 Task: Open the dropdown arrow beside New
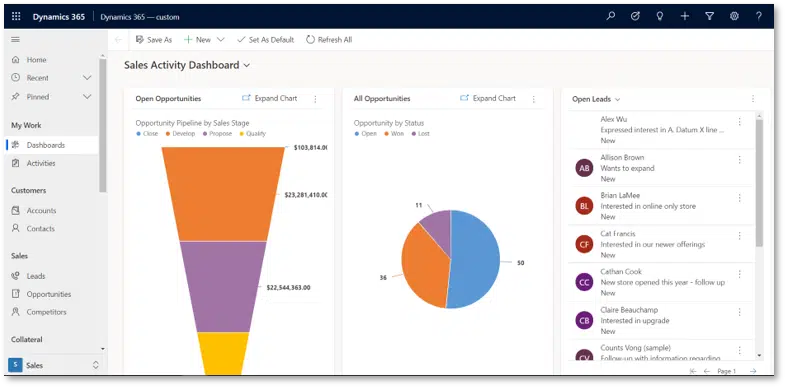220,40
